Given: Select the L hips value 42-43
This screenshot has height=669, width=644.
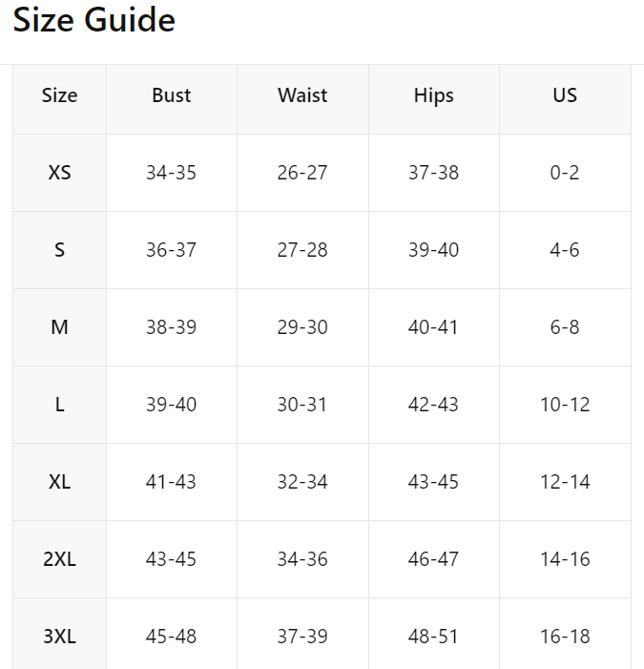Looking at the screenshot, I should [433, 405].
